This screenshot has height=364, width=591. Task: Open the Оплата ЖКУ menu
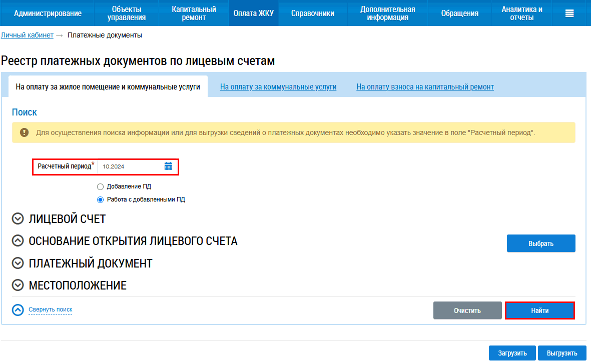click(x=254, y=13)
